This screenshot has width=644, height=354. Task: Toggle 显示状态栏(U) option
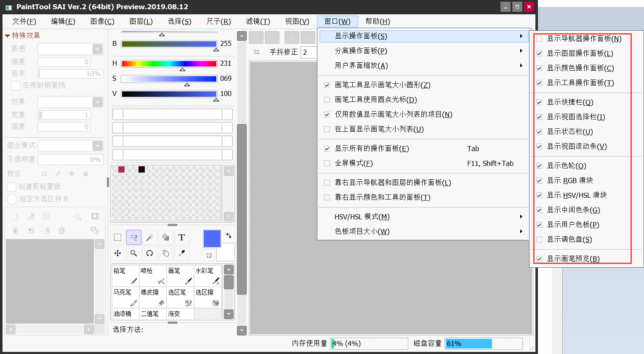pyautogui.click(x=539, y=132)
